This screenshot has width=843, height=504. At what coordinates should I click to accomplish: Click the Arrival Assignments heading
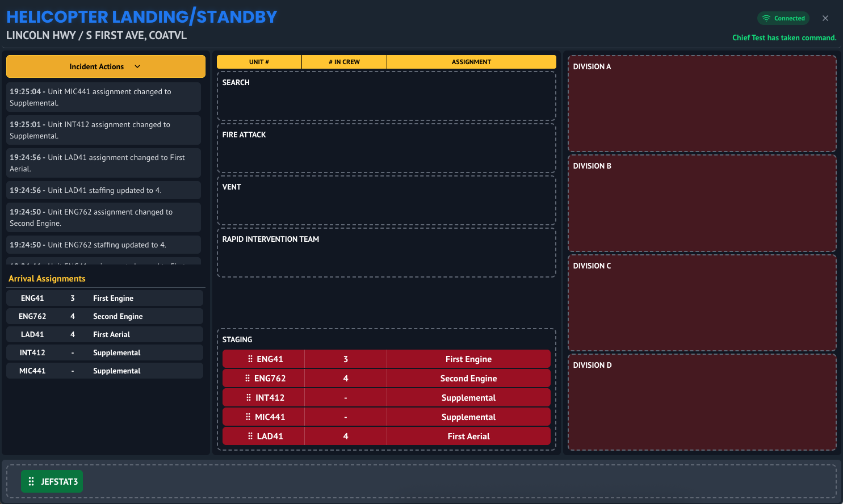point(47,278)
